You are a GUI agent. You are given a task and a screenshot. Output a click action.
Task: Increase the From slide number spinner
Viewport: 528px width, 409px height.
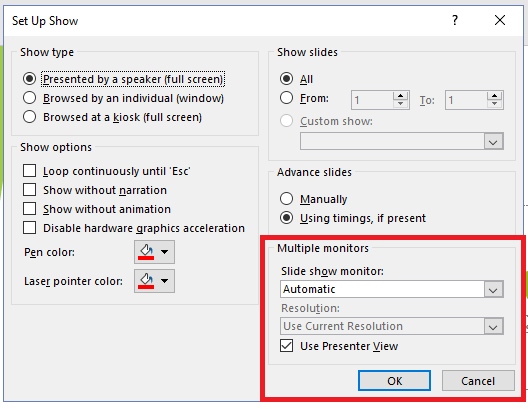(x=400, y=96)
